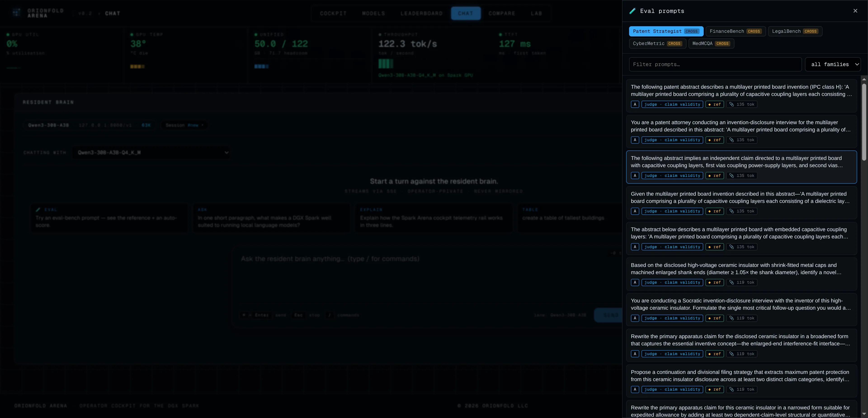
Task: Click the '50.0 / 122' unified memory value
Action: 281,44
